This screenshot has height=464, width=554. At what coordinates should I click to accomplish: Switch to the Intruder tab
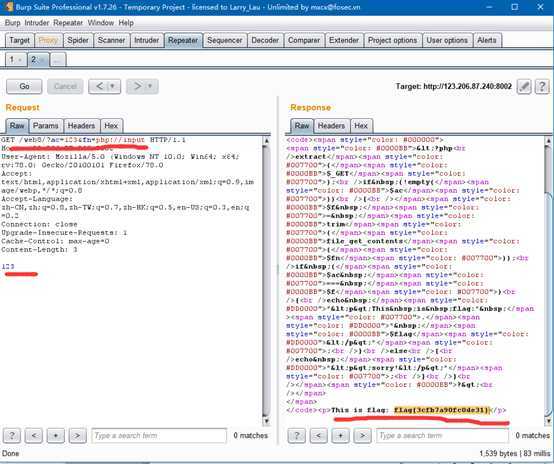(146, 40)
